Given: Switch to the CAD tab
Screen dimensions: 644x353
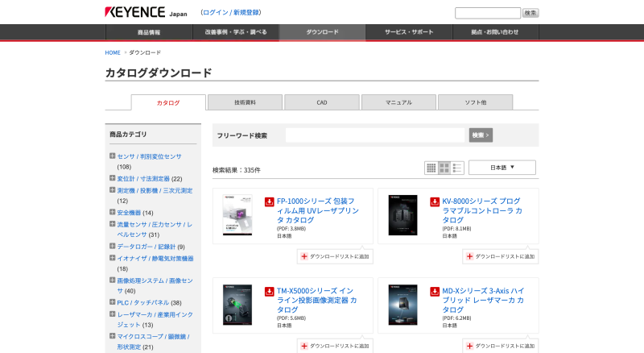Looking at the screenshot, I should click(x=322, y=102).
